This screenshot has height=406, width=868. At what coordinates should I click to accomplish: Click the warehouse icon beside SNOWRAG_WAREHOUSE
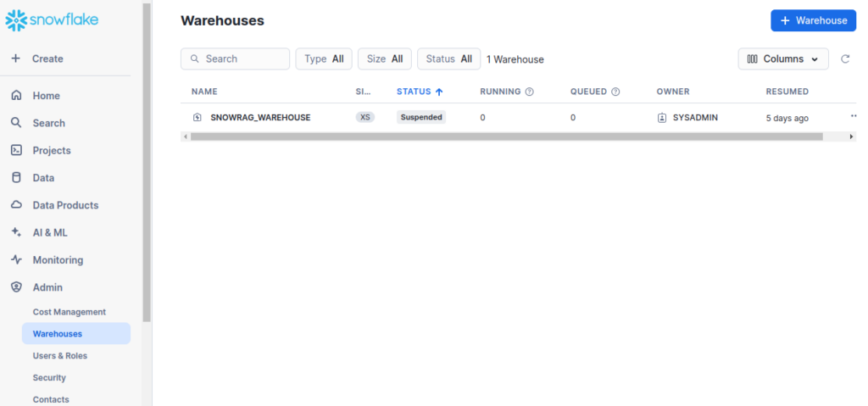pos(197,118)
